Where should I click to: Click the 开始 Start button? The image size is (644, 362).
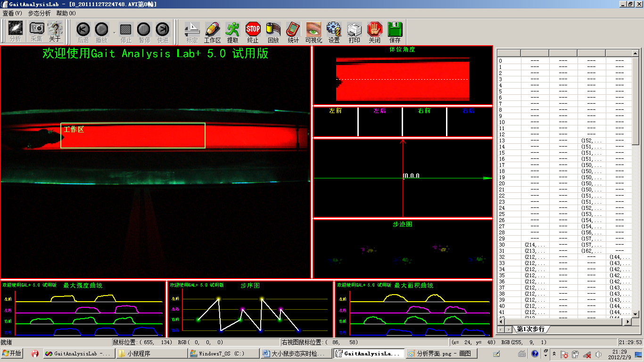click(x=12, y=353)
